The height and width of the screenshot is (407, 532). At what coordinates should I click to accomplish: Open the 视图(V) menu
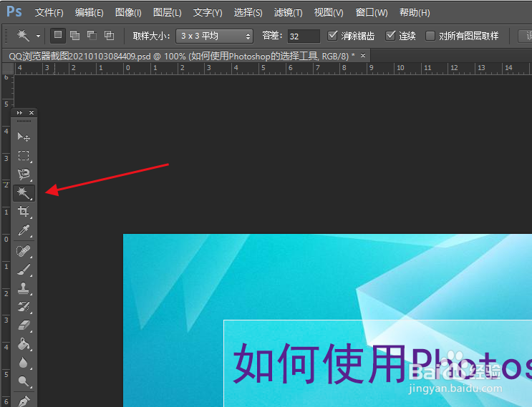[x=329, y=13]
